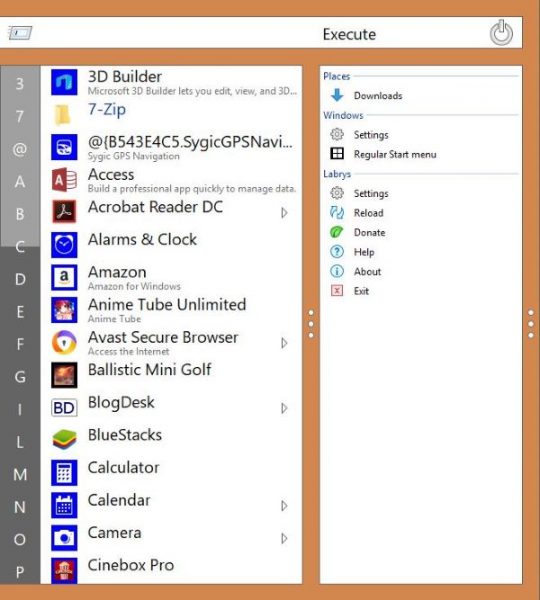Expand the Acrobat Reader DC submenu arrow
The height and width of the screenshot is (600, 540).
pyautogui.click(x=284, y=213)
